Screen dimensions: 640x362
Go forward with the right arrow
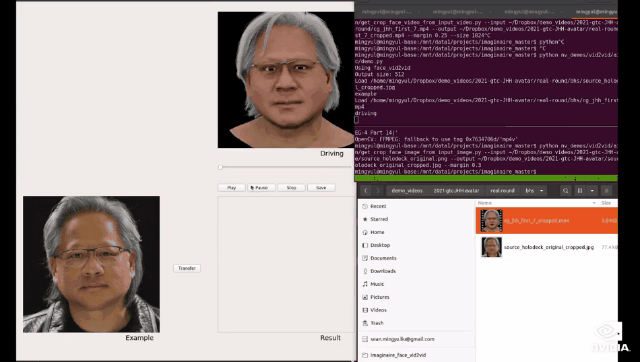pyautogui.click(x=378, y=191)
